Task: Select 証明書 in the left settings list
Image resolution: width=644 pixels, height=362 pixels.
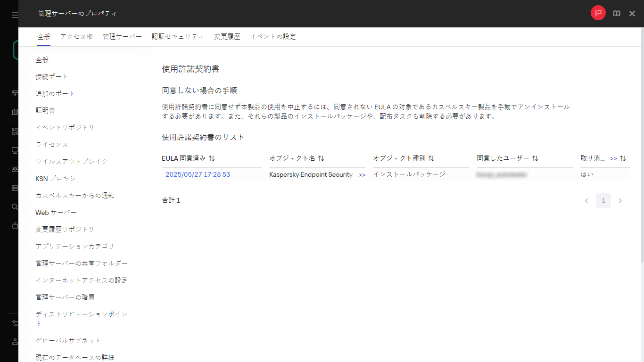Action: (45, 110)
